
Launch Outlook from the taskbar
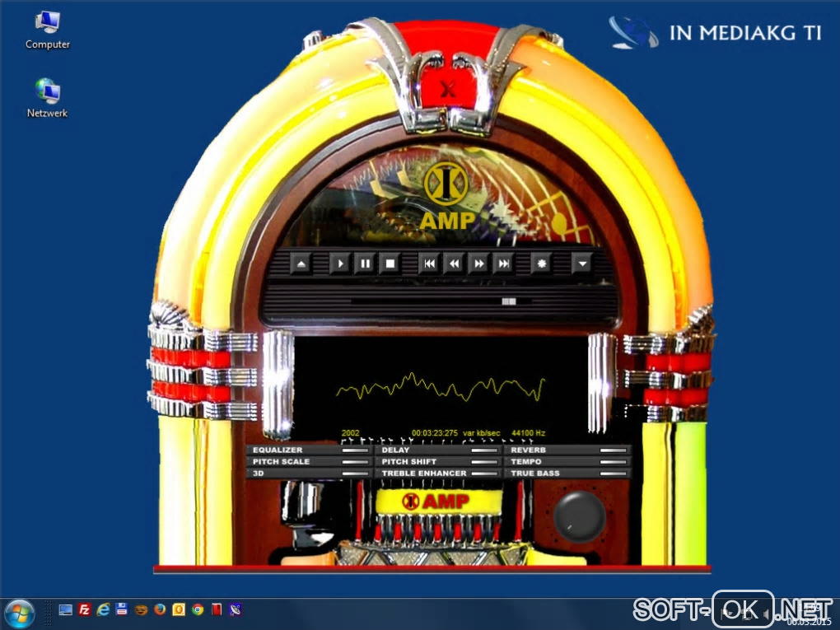pos(179,609)
